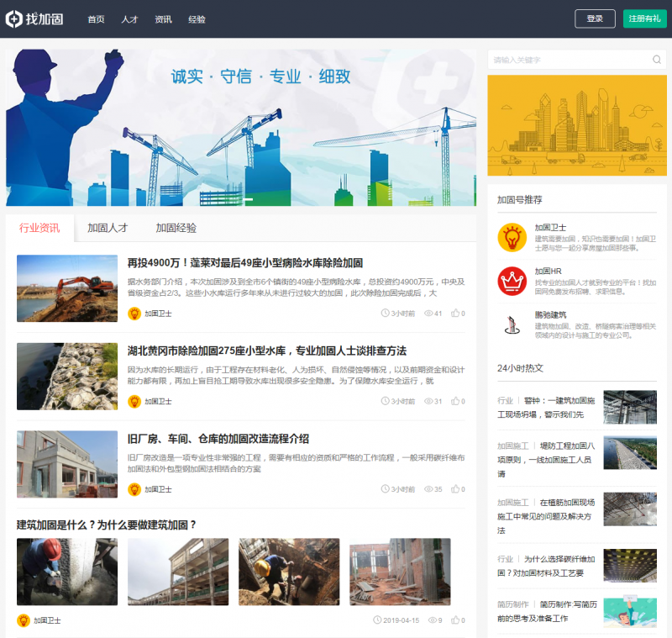Click the views eye icon showing 35
The width and height of the screenshot is (672, 638).
428,489
